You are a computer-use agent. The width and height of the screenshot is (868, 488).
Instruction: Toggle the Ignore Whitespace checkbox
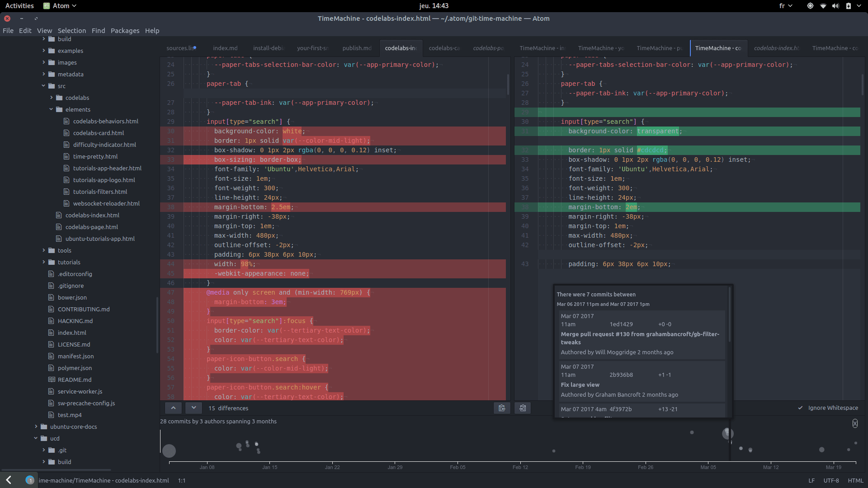point(800,408)
